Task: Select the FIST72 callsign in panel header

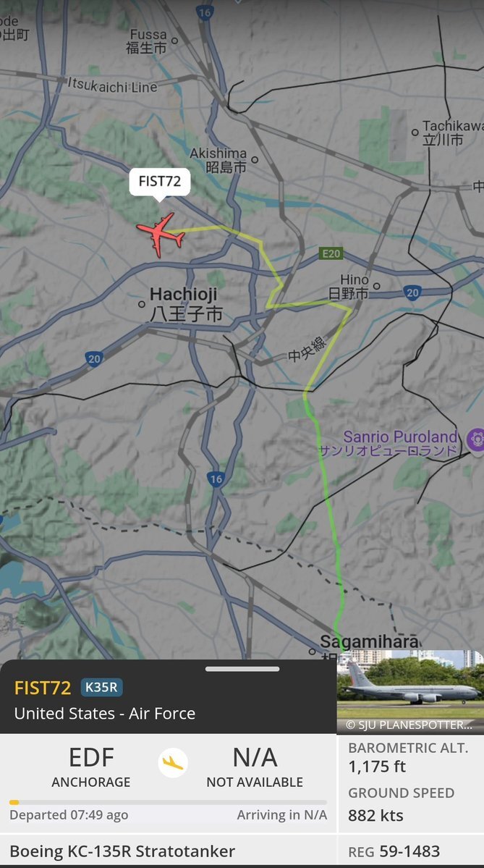Action: click(43, 688)
